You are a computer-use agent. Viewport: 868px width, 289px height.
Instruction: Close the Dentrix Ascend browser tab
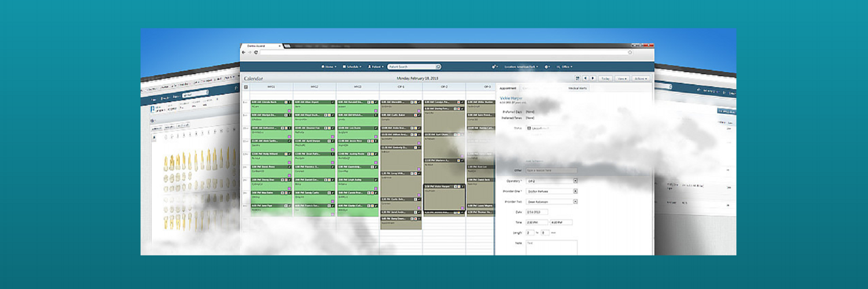pos(279,46)
